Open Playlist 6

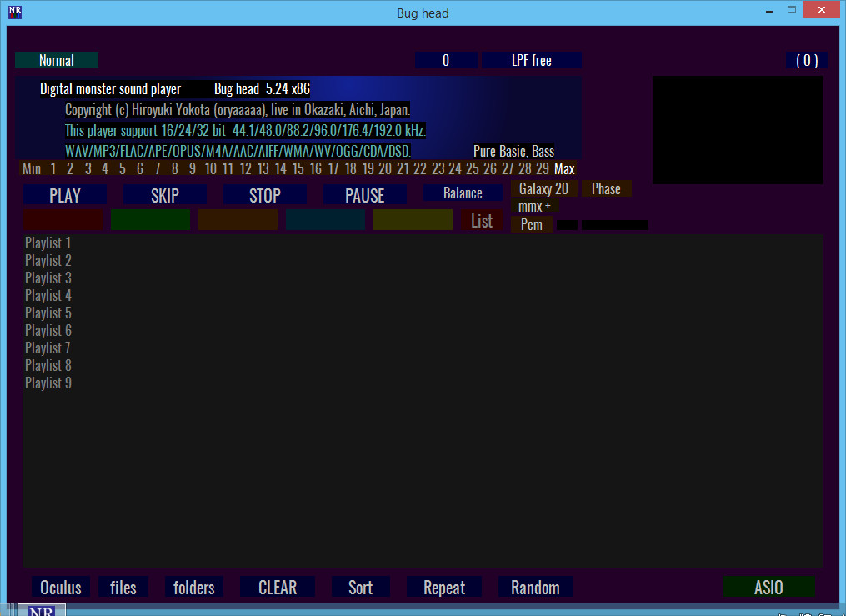coord(48,331)
